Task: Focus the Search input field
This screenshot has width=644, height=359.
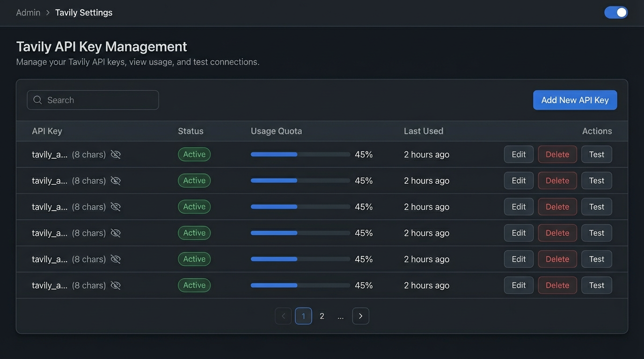Action: [x=98, y=100]
